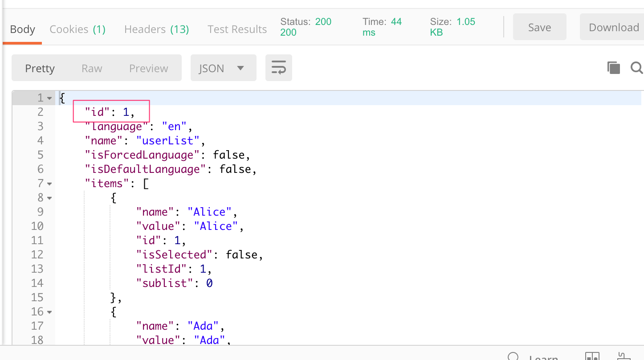
Task: Toggle line wrap in response body
Action: pyautogui.click(x=278, y=68)
